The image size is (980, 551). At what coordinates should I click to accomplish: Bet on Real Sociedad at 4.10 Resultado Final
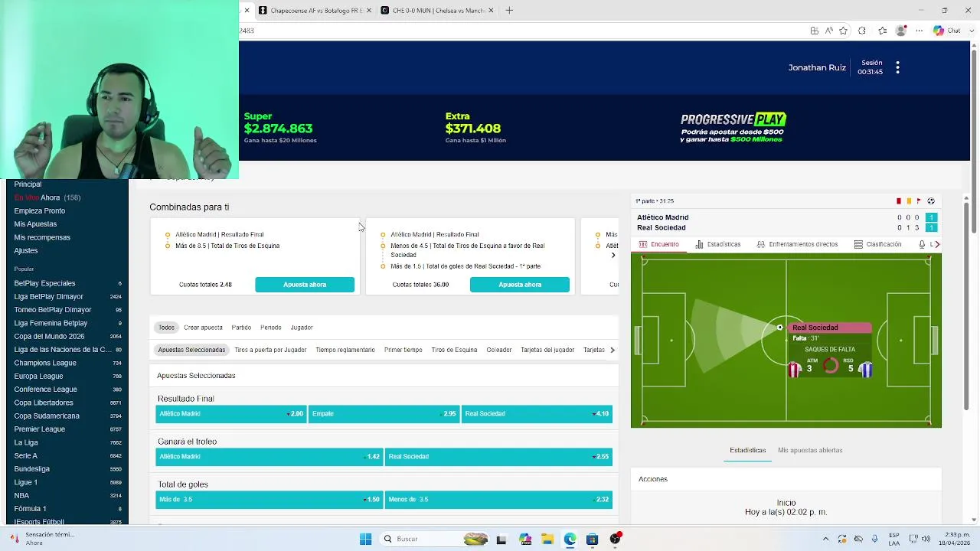pos(537,414)
